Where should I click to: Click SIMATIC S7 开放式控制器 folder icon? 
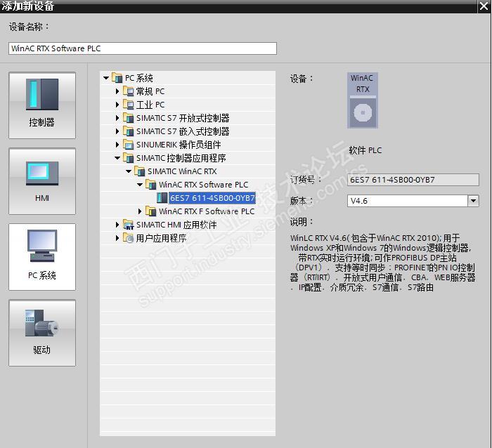coord(129,117)
